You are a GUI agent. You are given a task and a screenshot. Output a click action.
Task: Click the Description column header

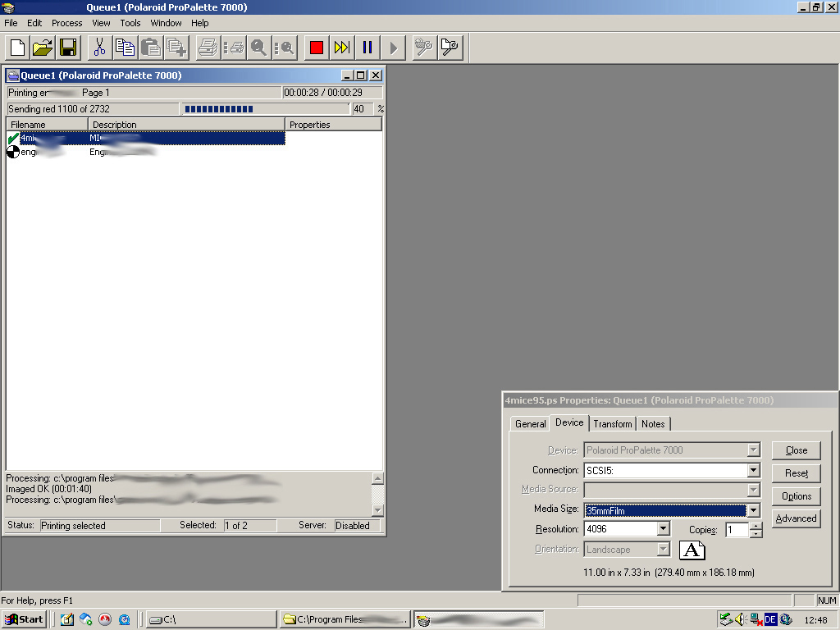pos(186,125)
